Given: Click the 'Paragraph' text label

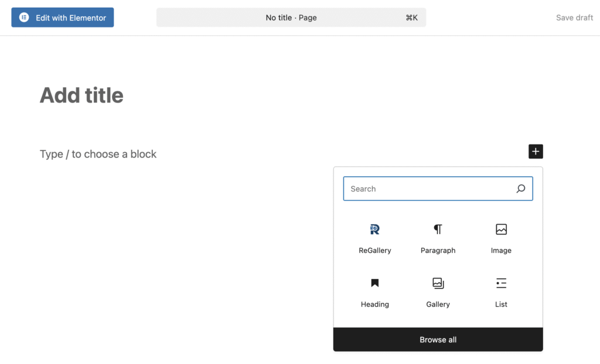Looking at the screenshot, I should click(438, 250).
